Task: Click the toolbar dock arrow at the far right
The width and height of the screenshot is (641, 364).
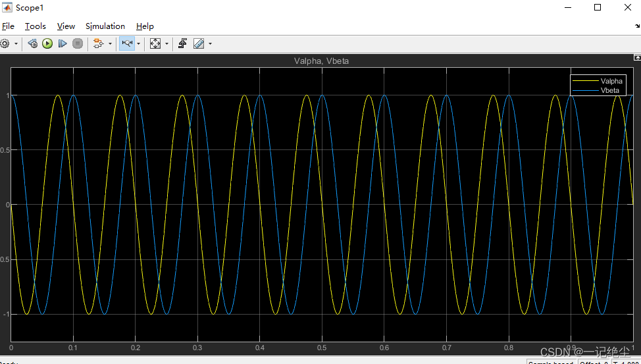Action: point(637,26)
